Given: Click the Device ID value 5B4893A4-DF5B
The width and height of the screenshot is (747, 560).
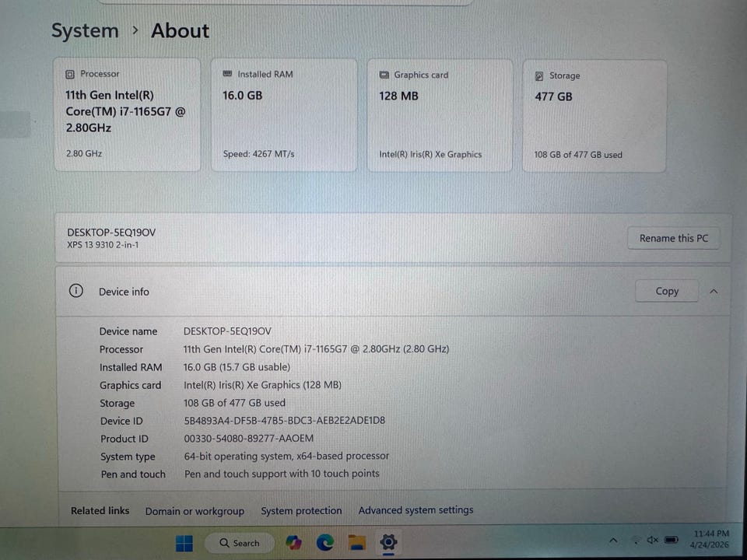Looking at the screenshot, I should click(285, 421).
